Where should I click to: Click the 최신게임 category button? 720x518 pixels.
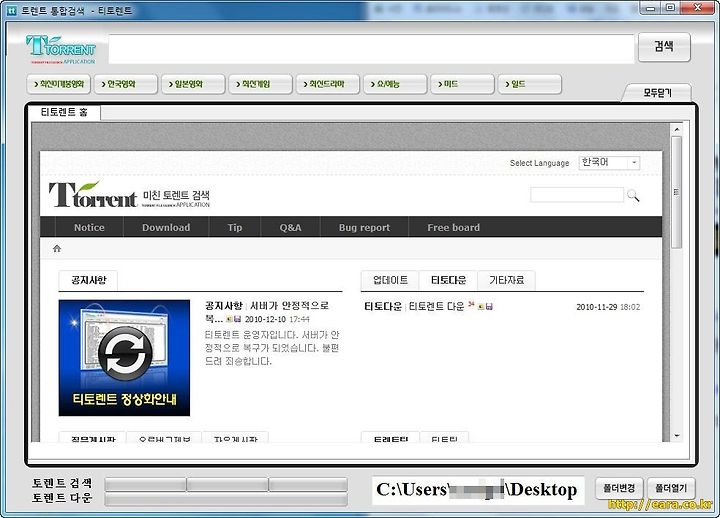pos(260,84)
